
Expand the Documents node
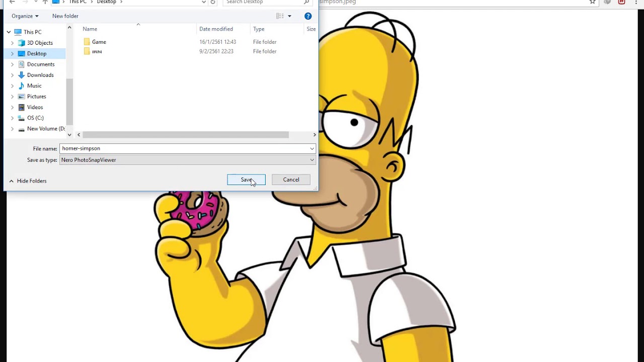13,64
